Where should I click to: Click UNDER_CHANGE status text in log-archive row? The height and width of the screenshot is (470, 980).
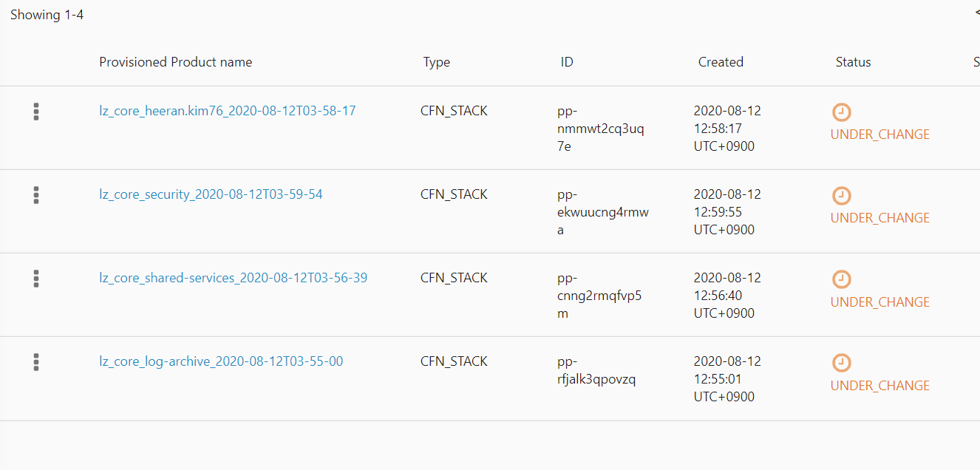pyautogui.click(x=880, y=386)
